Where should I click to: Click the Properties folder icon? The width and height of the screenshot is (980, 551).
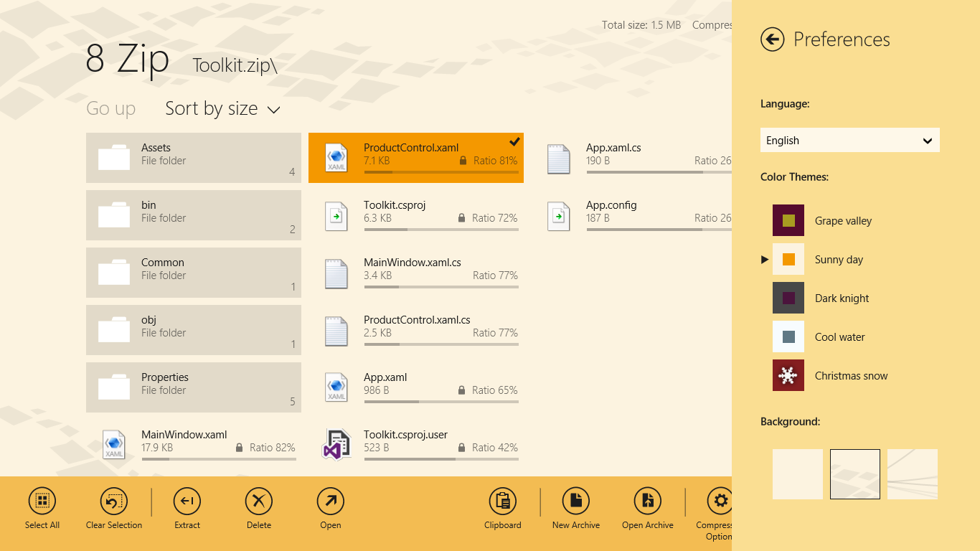(x=114, y=387)
